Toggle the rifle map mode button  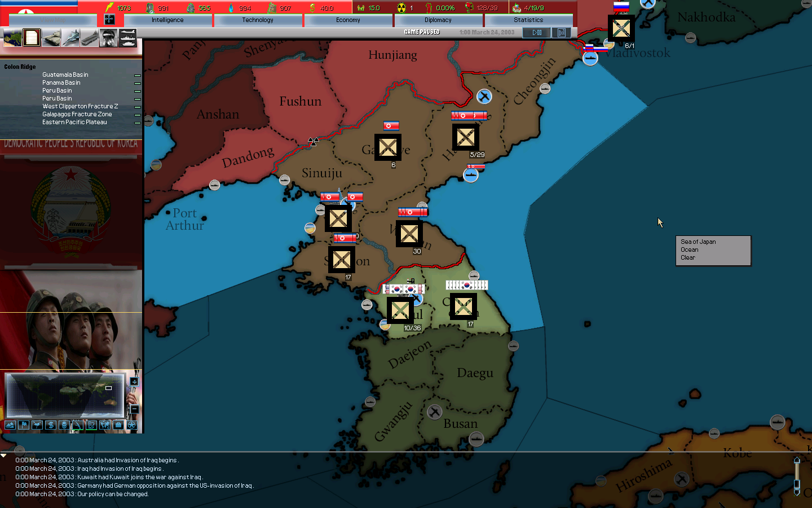click(x=78, y=425)
